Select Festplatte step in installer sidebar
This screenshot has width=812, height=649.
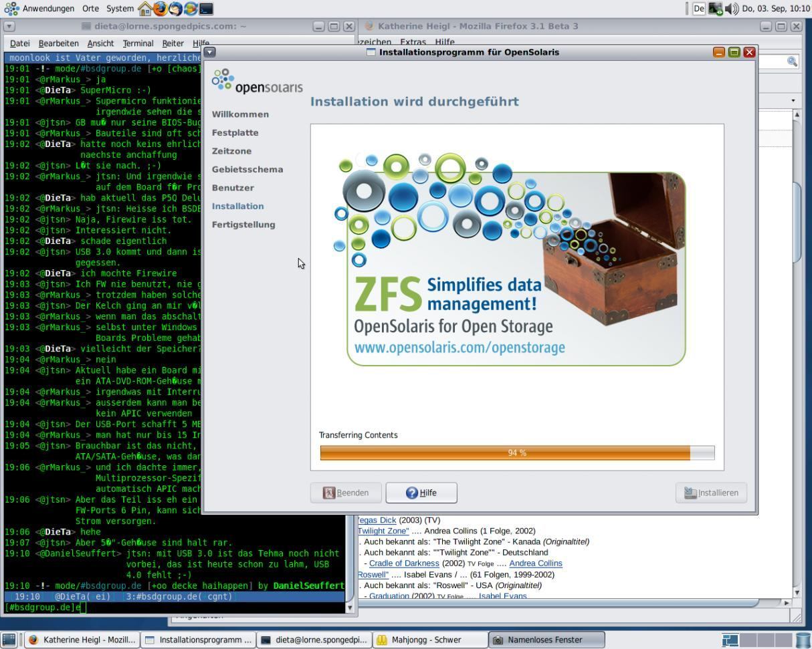point(235,132)
